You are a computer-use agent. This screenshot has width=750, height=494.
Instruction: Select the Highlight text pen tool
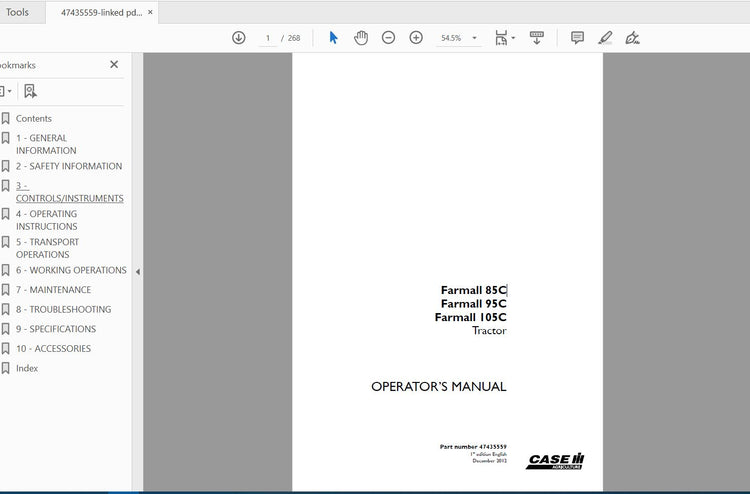[x=605, y=38]
